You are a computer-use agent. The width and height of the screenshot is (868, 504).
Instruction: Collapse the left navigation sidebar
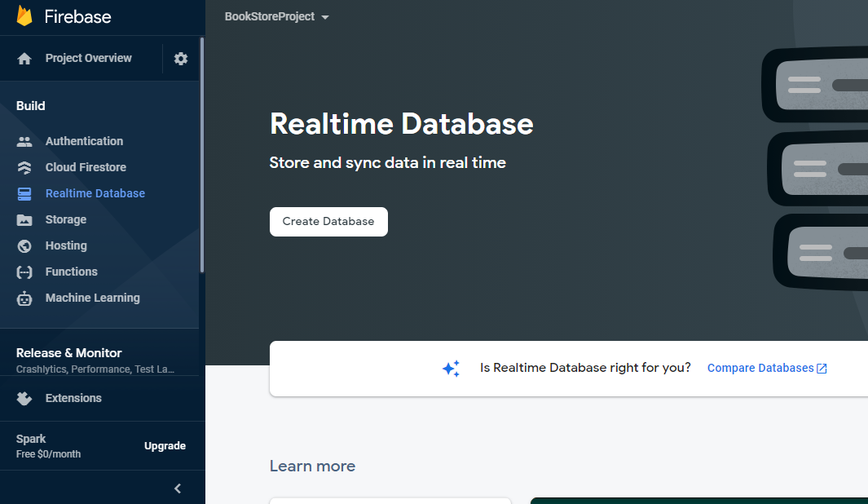[x=178, y=488]
